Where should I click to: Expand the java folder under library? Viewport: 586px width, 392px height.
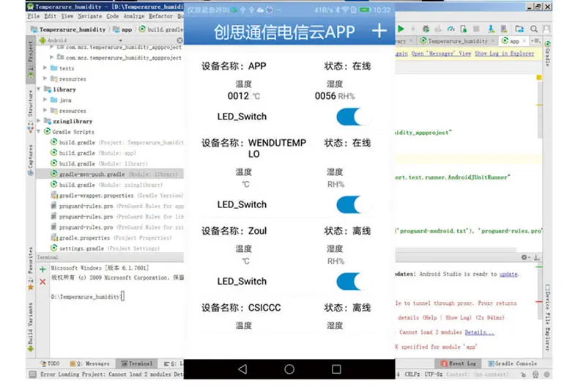[x=45, y=100]
